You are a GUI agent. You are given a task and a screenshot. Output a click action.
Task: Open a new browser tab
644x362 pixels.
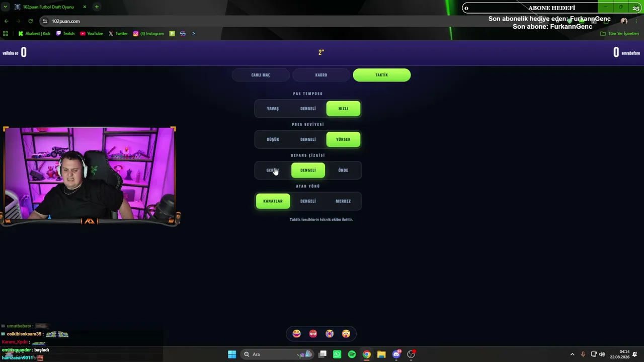click(97, 7)
